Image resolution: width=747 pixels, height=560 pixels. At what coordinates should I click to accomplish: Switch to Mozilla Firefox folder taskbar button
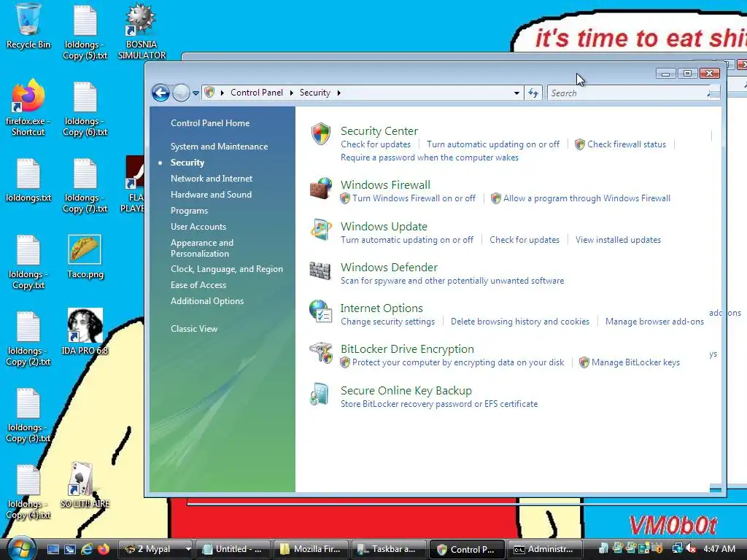tap(311, 549)
